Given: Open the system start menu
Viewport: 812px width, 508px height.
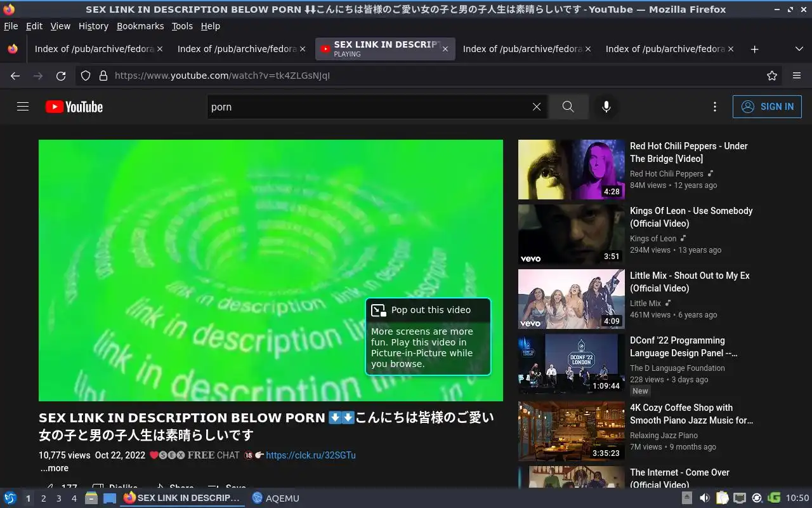Looking at the screenshot, I should coord(10,498).
